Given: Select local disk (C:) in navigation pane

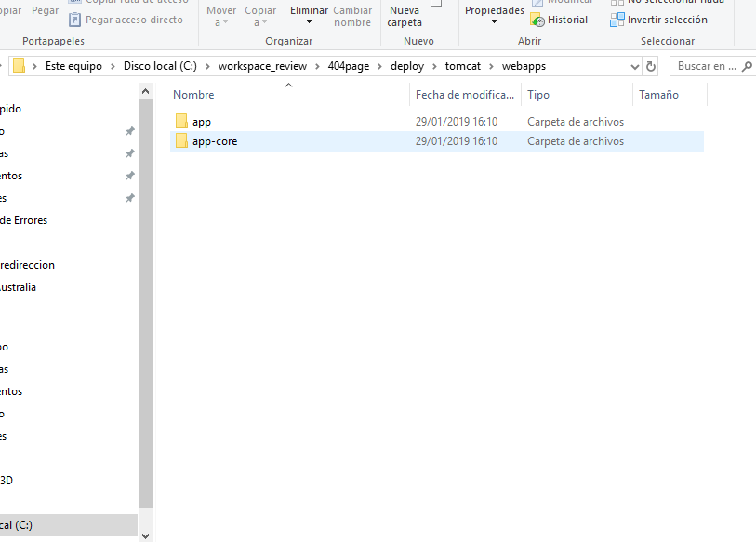Looking at the screenshot, I should 69,525.
